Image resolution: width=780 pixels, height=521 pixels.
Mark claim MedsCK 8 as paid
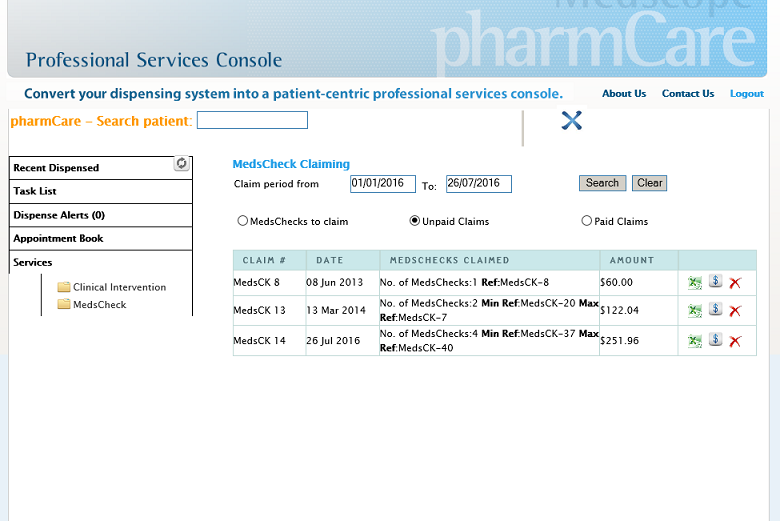pyautogui.click(x=715, y=281)
